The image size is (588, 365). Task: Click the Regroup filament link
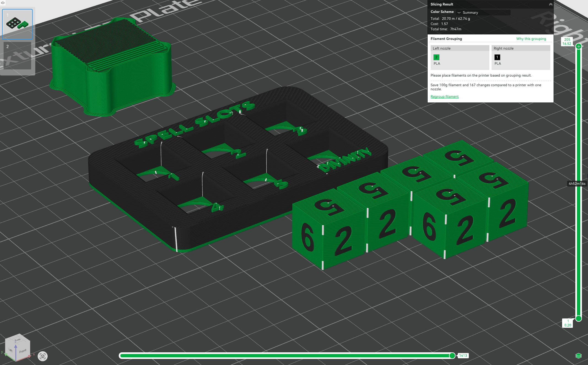click(x=444, y=97)
